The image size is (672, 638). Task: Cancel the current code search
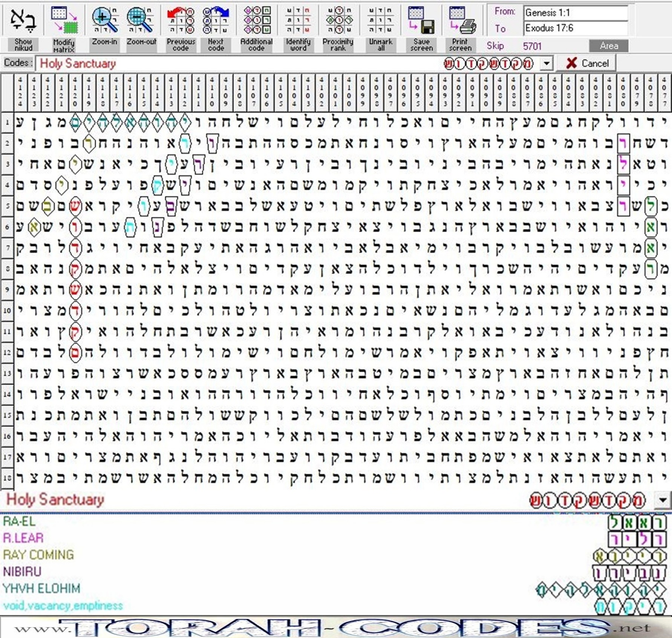[x=587, y=63]
